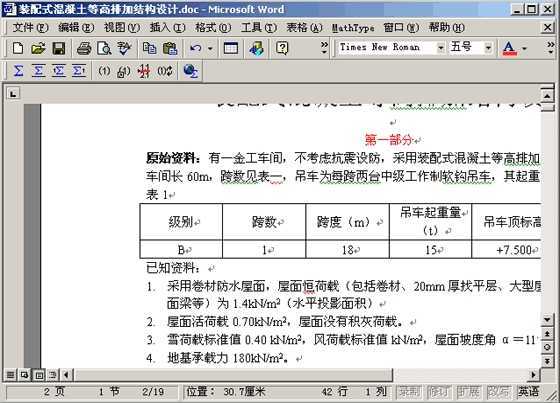The height and width of the screenshot is (403, 560).
Task: Insert chapter/section break icon
Action: click(x=144, y=71)
